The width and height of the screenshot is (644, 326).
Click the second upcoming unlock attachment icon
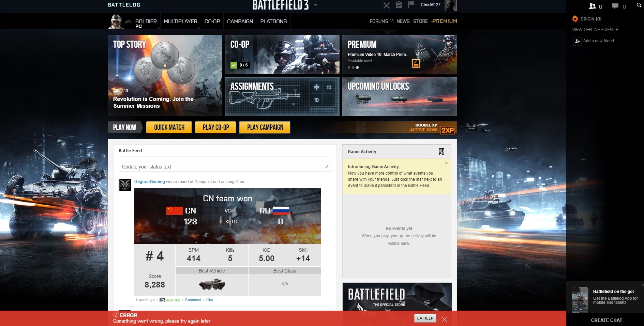399,99
